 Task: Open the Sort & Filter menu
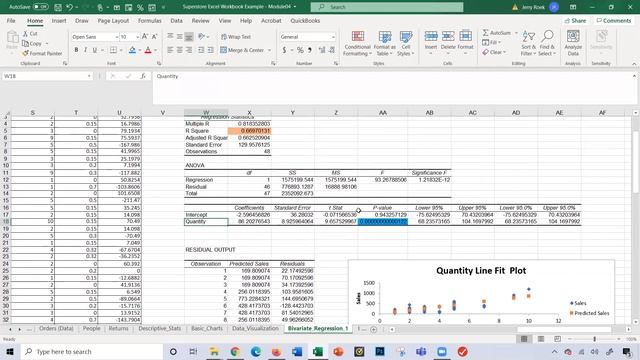tap(528, 43)
